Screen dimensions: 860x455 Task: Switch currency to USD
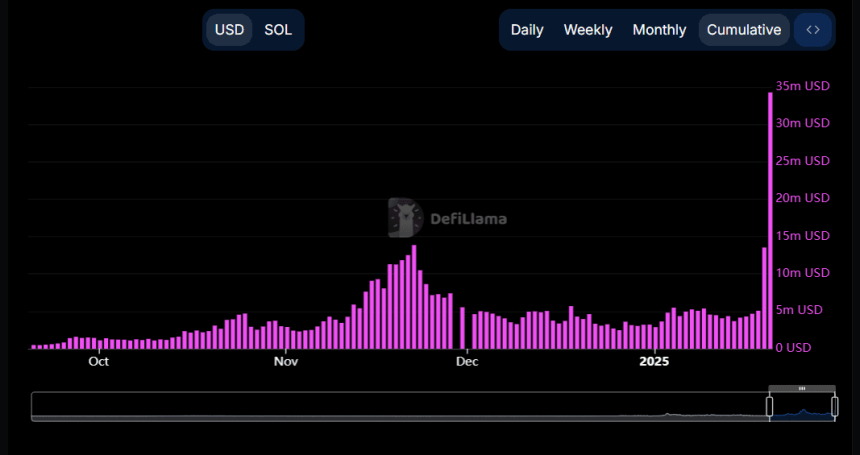point(229,30)
